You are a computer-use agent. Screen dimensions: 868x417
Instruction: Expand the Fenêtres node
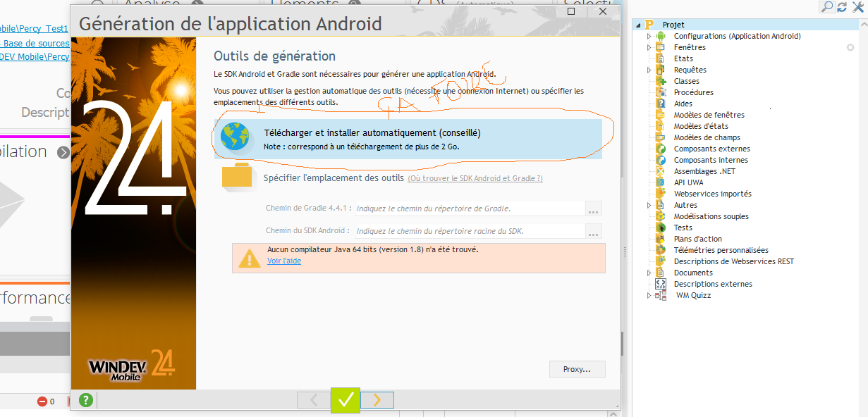coord(649,47)
